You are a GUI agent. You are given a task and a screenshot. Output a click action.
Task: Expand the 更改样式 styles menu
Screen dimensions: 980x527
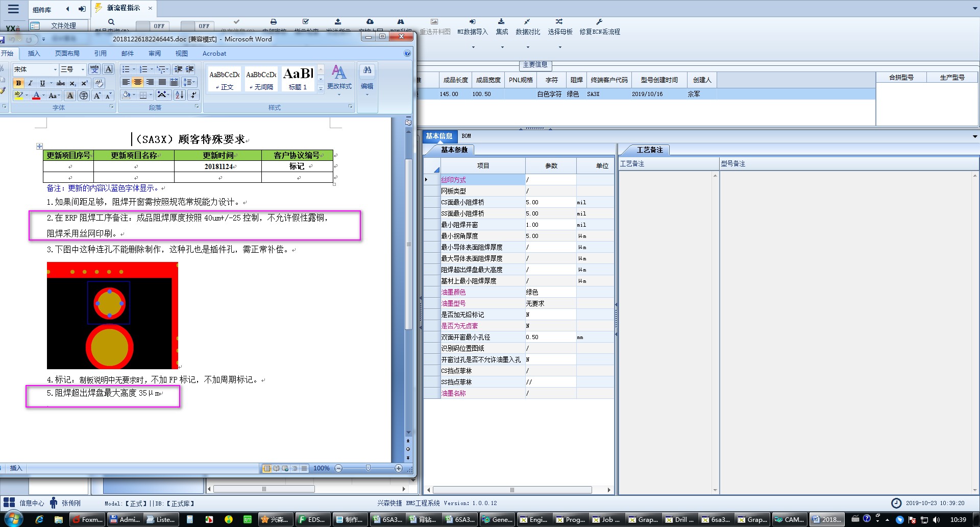point(339,80)
